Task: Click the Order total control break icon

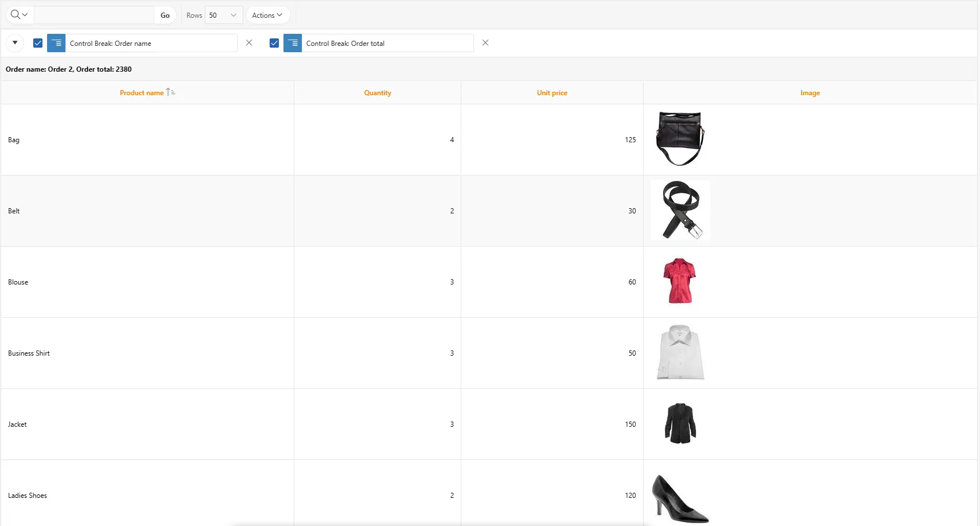Action: pos(293,43)
